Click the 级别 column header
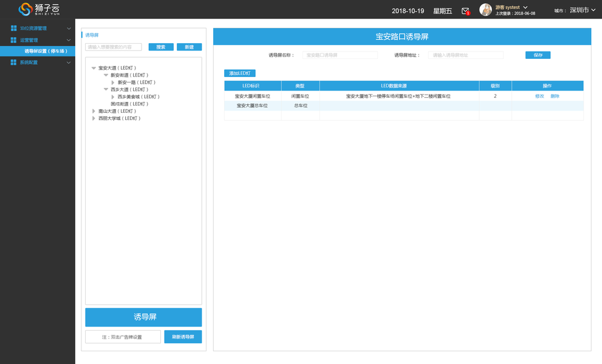This screenshot has width=602, height=364. [495, 86]
